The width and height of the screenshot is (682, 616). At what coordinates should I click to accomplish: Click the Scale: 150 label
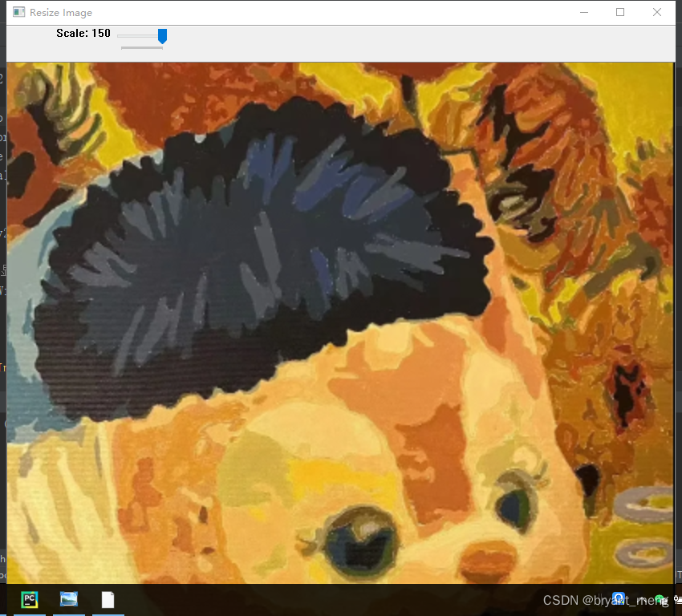point(83,34)
